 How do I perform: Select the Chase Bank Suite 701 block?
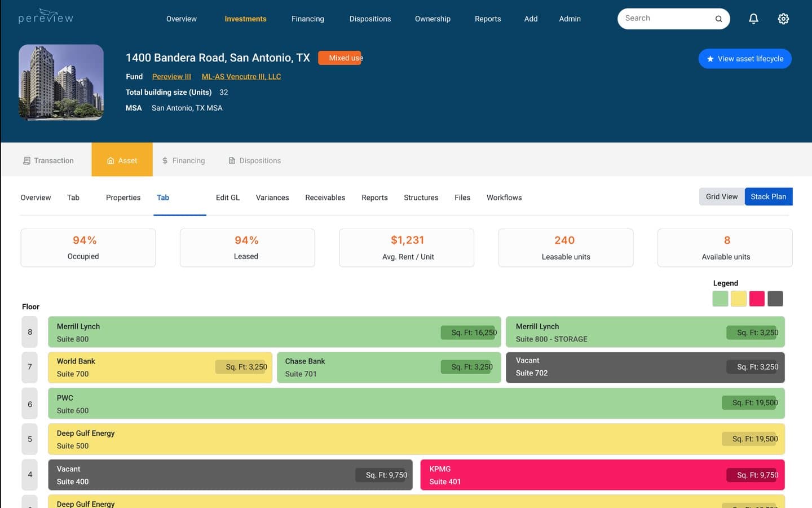[x=389, y=367]
